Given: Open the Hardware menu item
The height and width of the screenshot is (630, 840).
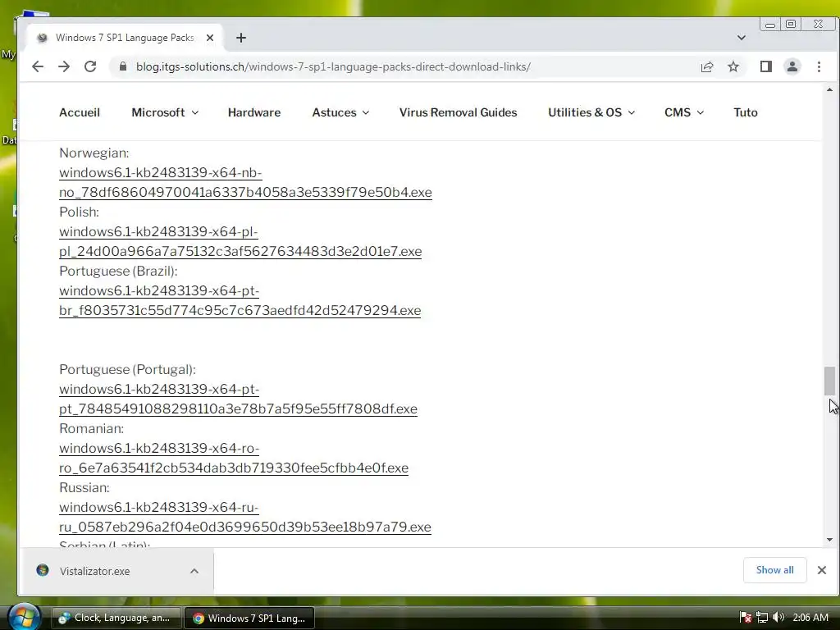Looking at the screenshot, I should coord(254,112).
